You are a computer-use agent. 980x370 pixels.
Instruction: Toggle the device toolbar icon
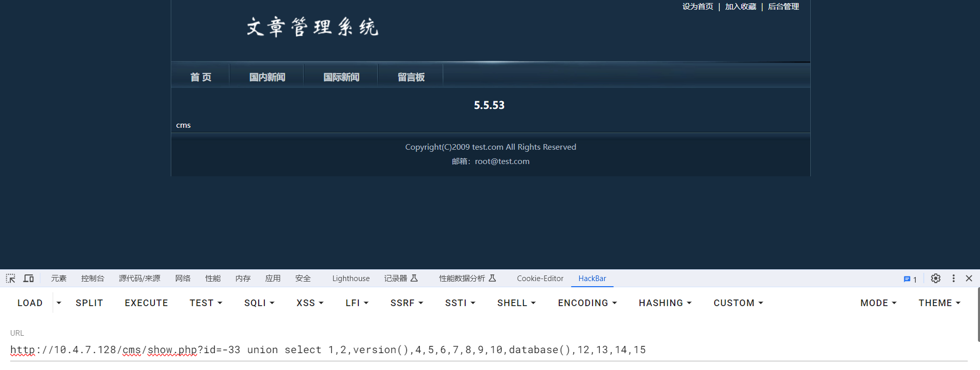29,279
